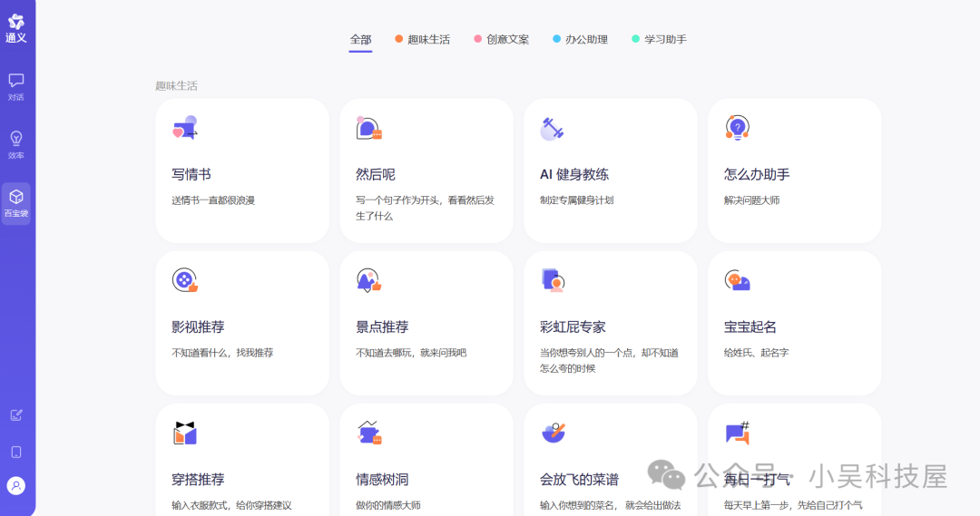Click the 然后呢 card icon

pos(368,128)
